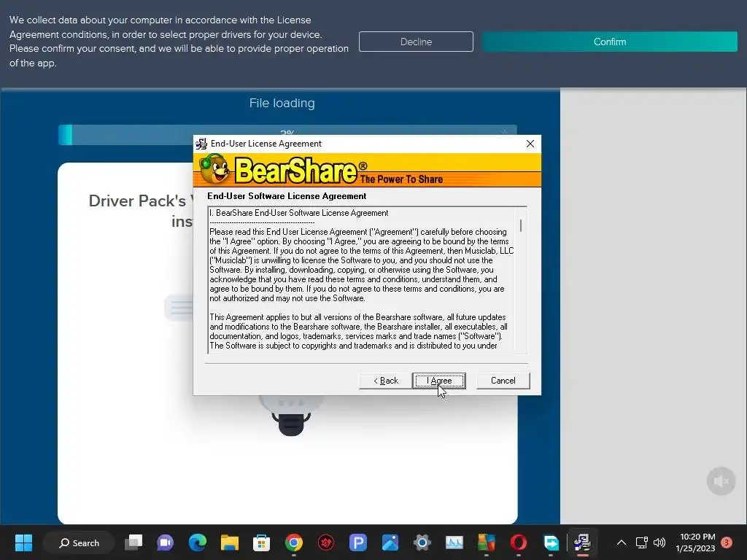This screenshot has height=560, width=747.
Task: Open taskbar Search box
Action: point(79,542)
